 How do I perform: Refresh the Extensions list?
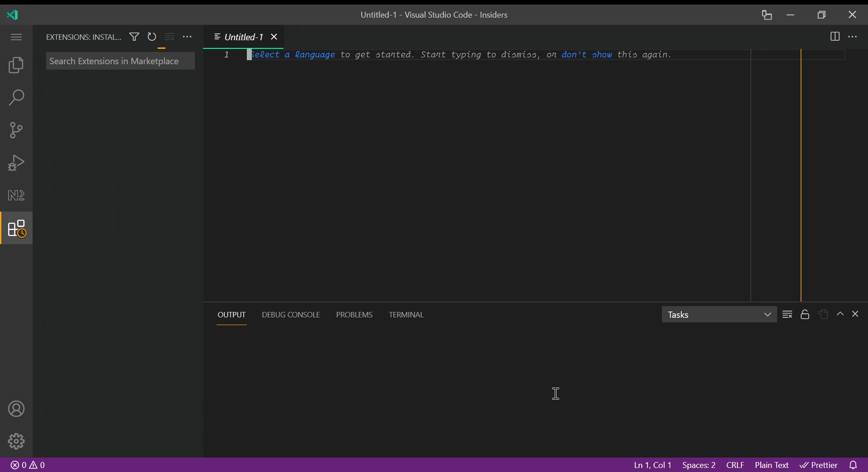point(152,37)
